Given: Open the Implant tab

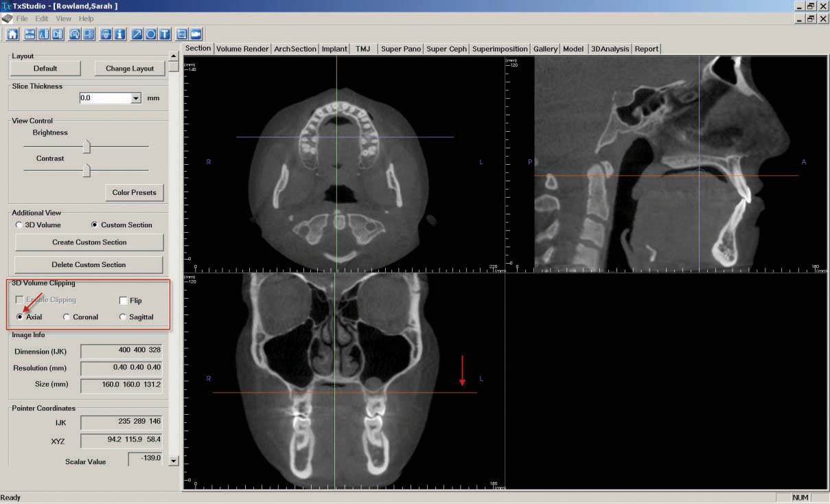Looking at the screenshot, I should click(334, 49).
